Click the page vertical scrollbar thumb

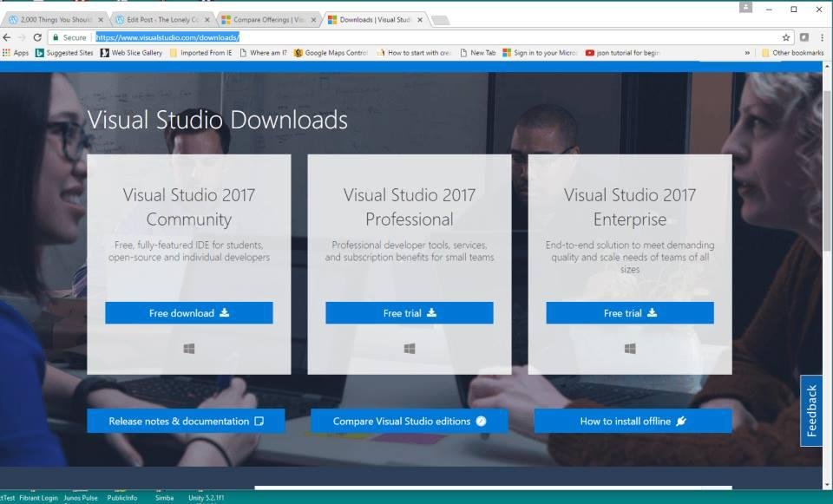point(827,170)
